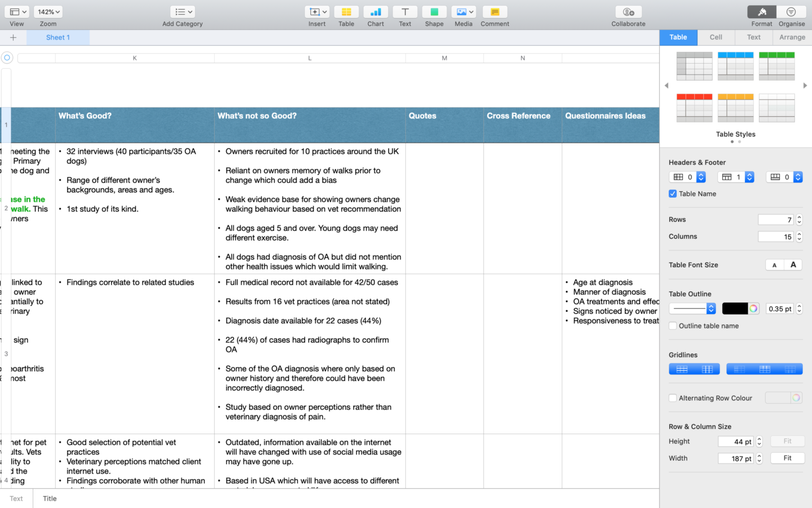Switch to the Text inspector tab
This screenshot has height=508, width=812.
pyautogui.click(x=754, y=37)
